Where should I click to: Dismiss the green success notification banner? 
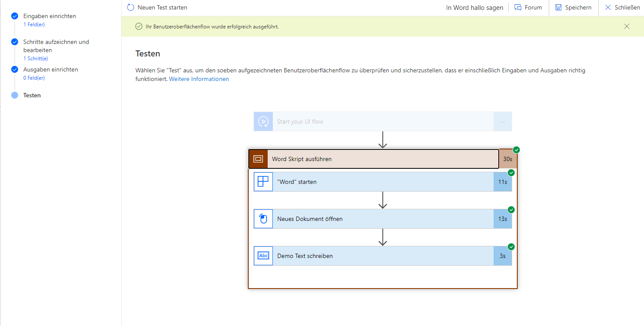coord(627,26)
